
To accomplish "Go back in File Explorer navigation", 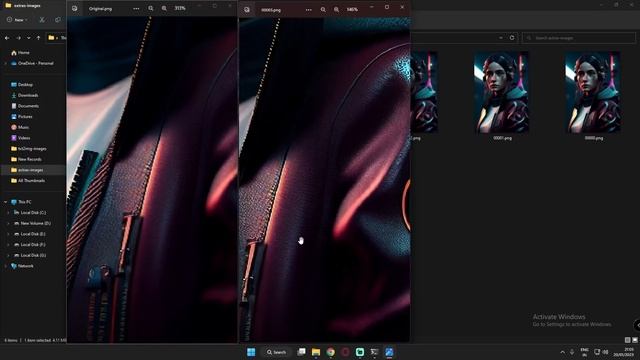I will coord(7,38).
